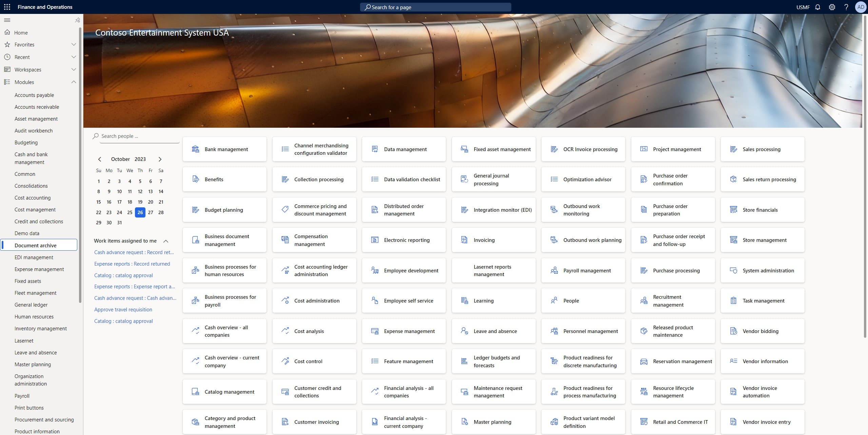Click the navigation pane scrollbar
868x435 pixels.
click(x=80, y=165)
